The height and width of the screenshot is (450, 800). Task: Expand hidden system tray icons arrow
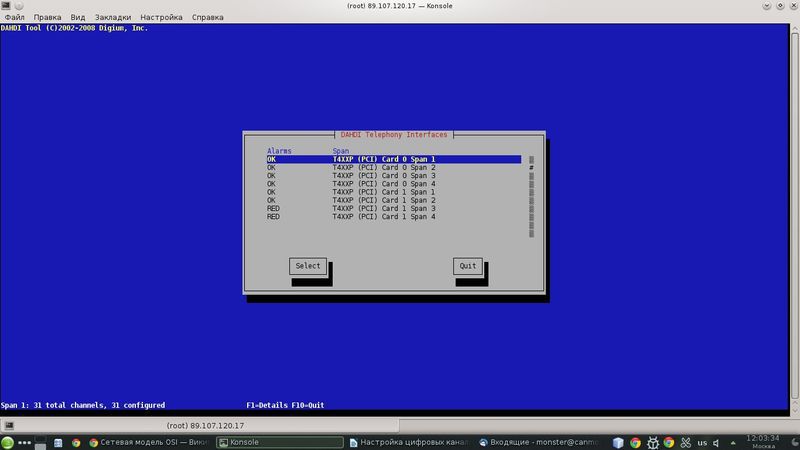coord(733,442)
